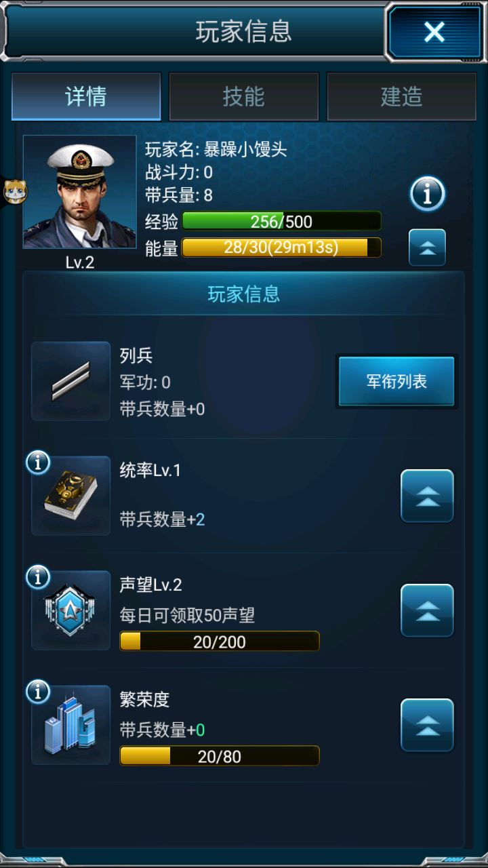Tap the 声望 20/200 progress bar
Screen dimensions: 488x868
coord(220,642)
